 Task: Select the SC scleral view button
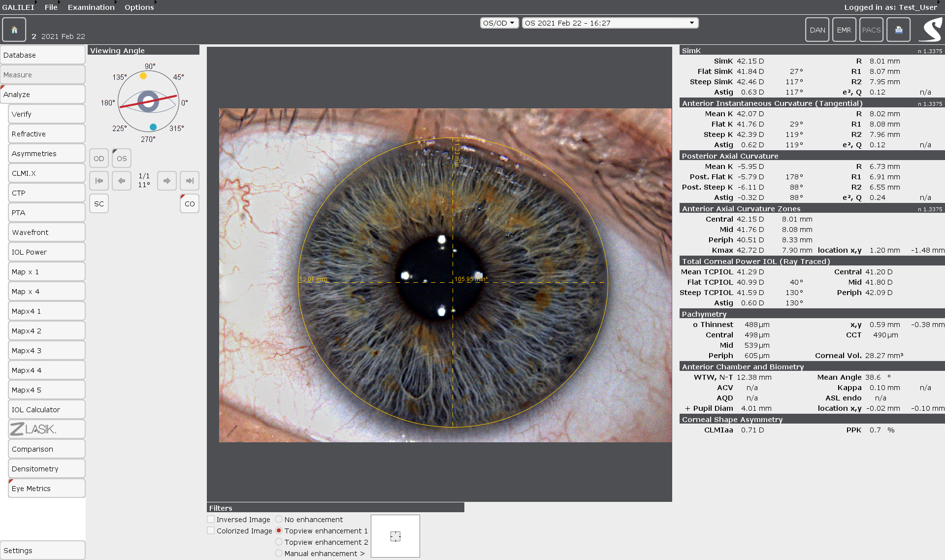(x=98, y=203)
